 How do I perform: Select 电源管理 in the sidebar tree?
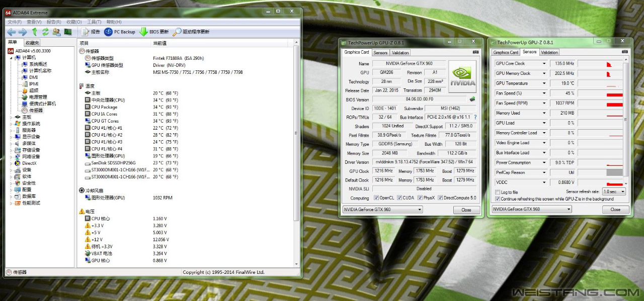point(38,97)
